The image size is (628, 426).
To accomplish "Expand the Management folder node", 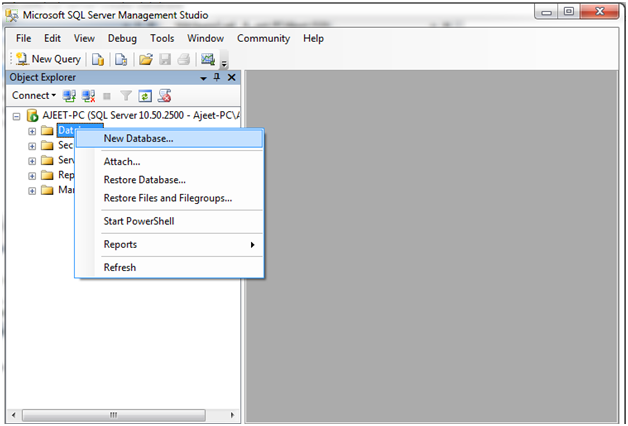I will click(x=32, y=191).
